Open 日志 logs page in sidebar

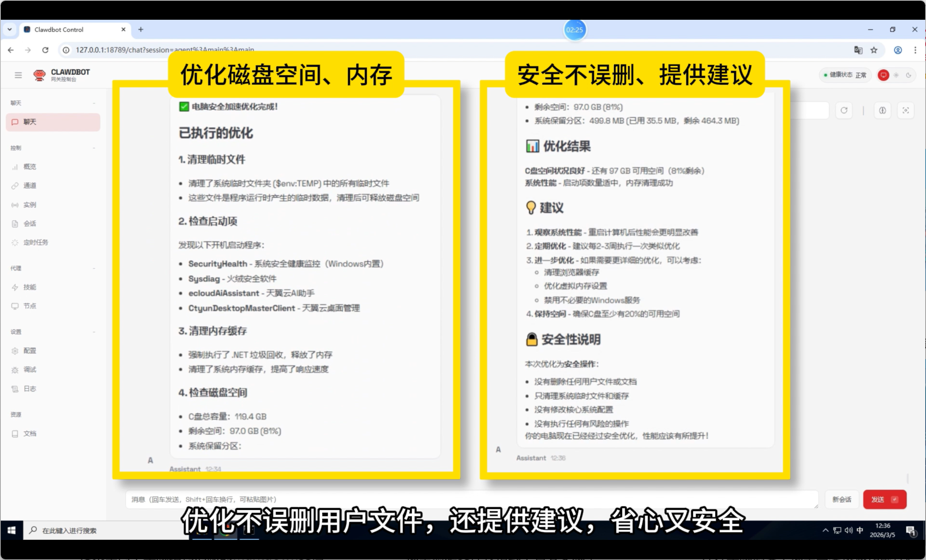29,389
